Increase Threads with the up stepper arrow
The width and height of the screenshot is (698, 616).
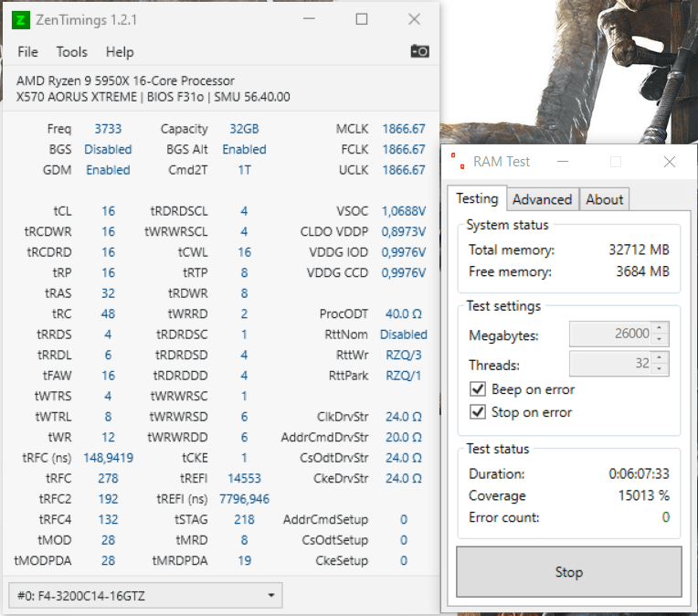(x=660, y=357)
